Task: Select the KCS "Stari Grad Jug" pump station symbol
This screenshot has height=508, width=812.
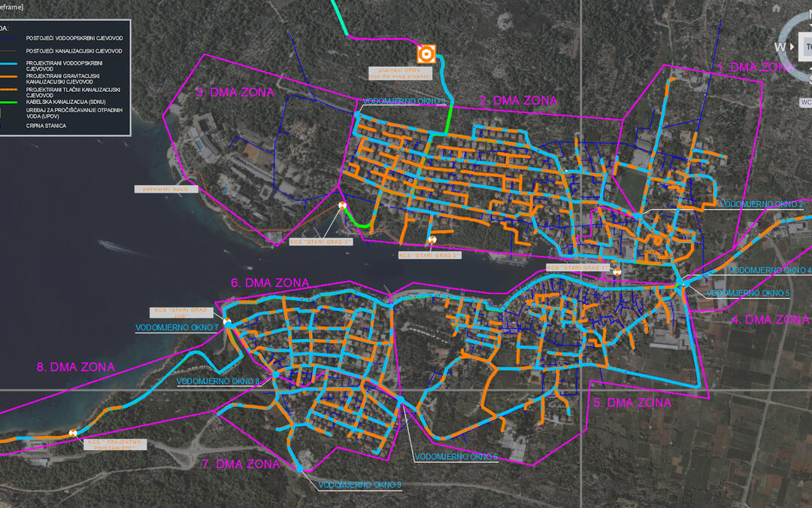Action: tap(226, 321)
